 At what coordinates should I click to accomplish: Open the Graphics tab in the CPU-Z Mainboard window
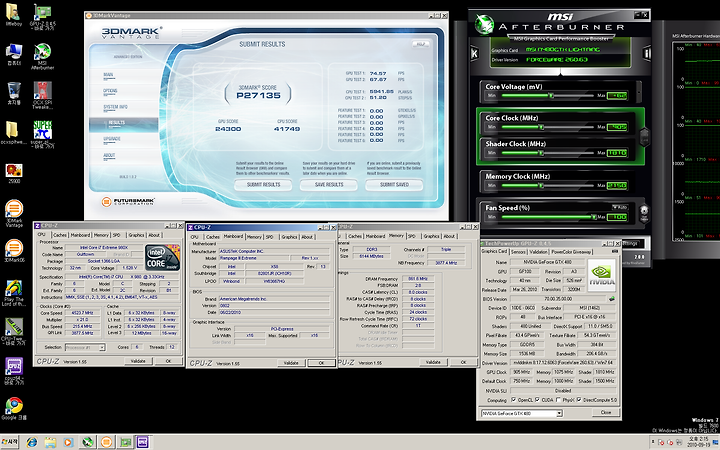289,237
